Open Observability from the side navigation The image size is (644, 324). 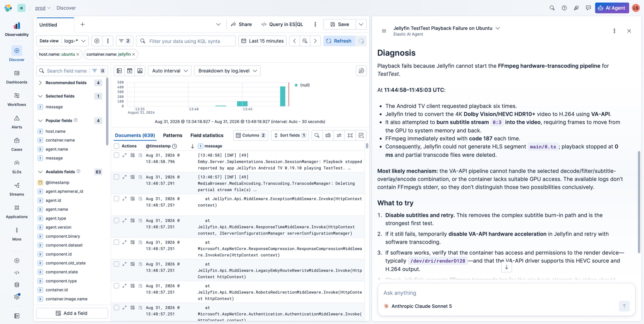click(17, 29)
